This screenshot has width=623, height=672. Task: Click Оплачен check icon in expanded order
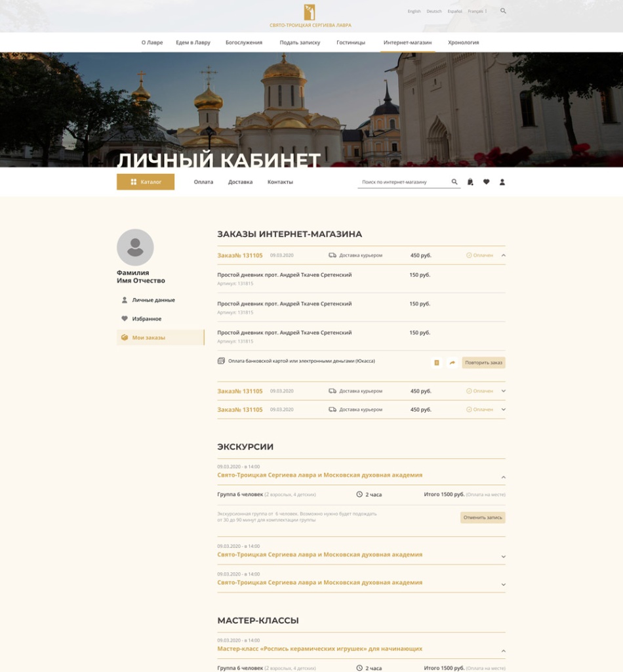(x=469, y=255)
